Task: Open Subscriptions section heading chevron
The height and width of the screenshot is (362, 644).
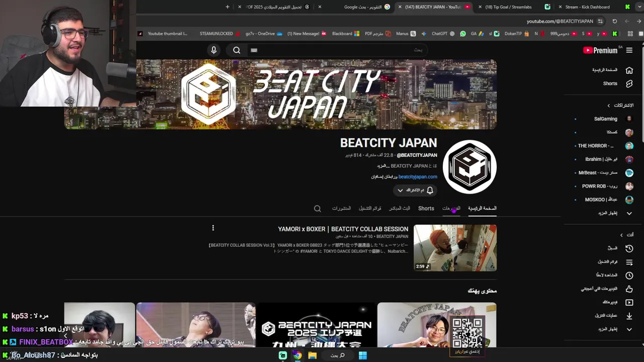Action: click(x=609, y=106)
